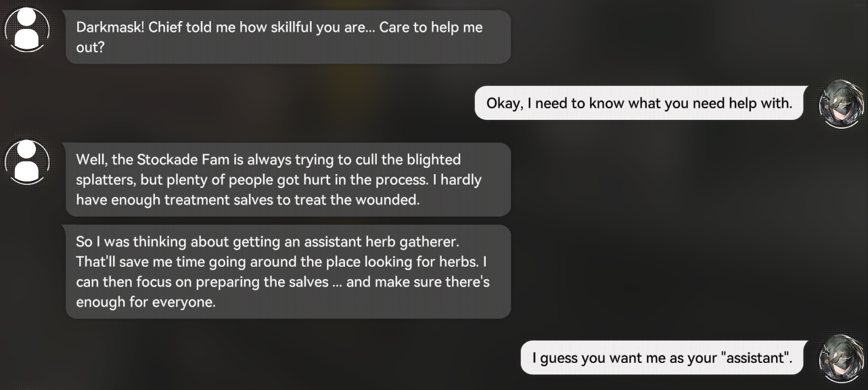Viewport: 868px width, 390px height.
Task: Click Darkmask's portrait beside "Okay, I need to know"
Action: [842, 104]
